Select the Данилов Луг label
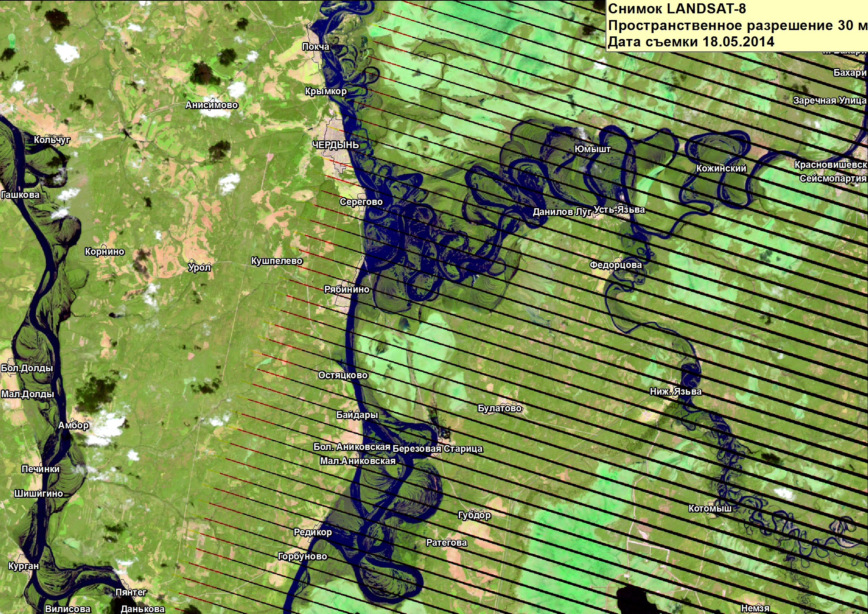This screenshot has height=614, width=868. pos(562,212)
